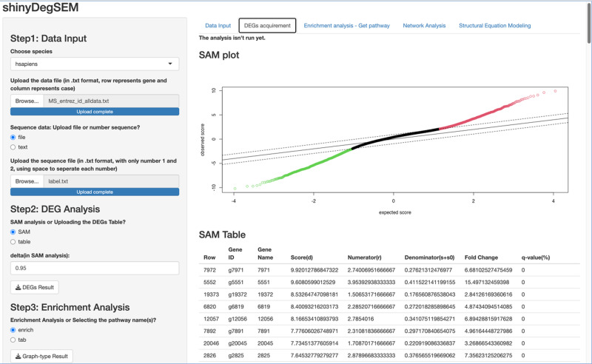The height and width of the screenshot is (364, 592).
Task: Click gene ID cell g7891
Action: pyautogui.click(x=236, y=331)
